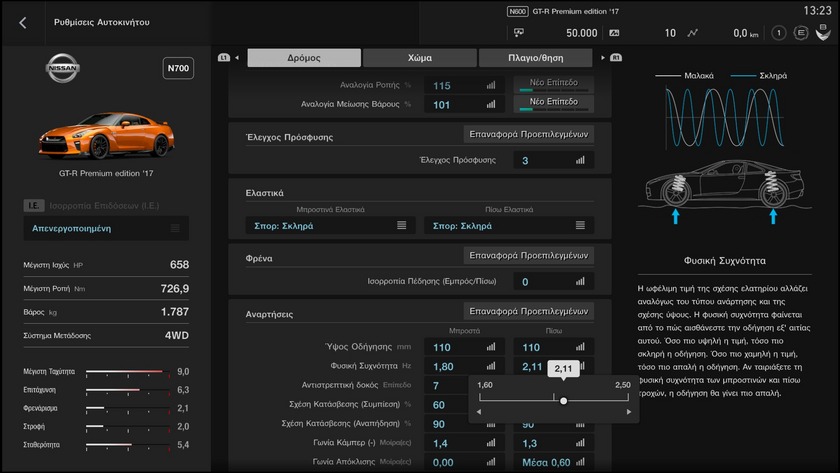Click the credits icon beside 50.000
This screenshot has width=840, height=473.
(x=519, y=33)
